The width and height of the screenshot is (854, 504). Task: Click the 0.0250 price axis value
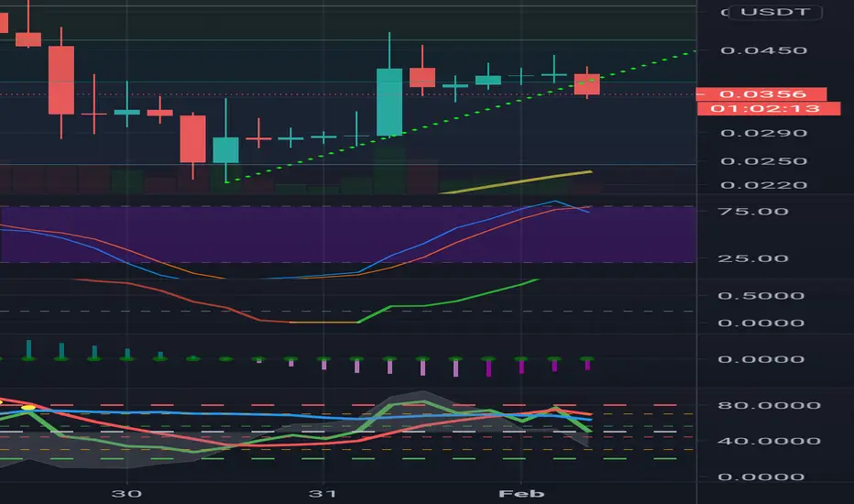pyautogui.click(x=763, y=161)
